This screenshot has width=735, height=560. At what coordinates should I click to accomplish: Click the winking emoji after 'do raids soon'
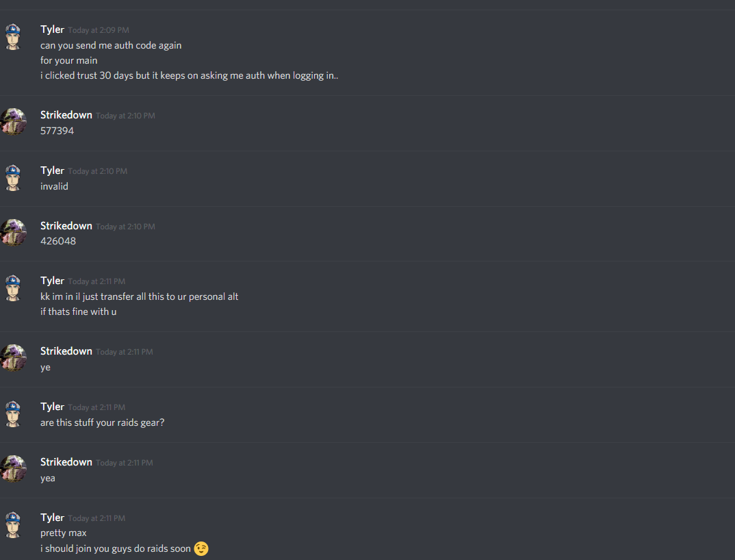pos(201,549)
